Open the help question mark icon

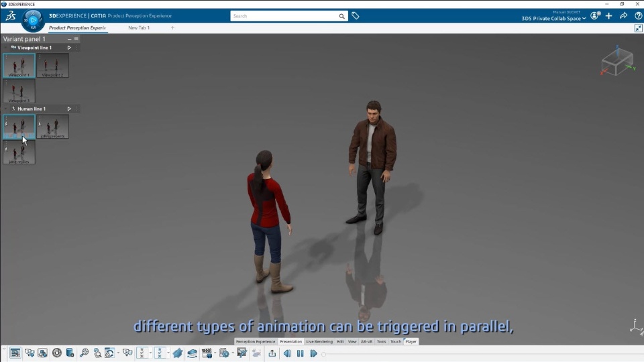[x=638, y=16]
